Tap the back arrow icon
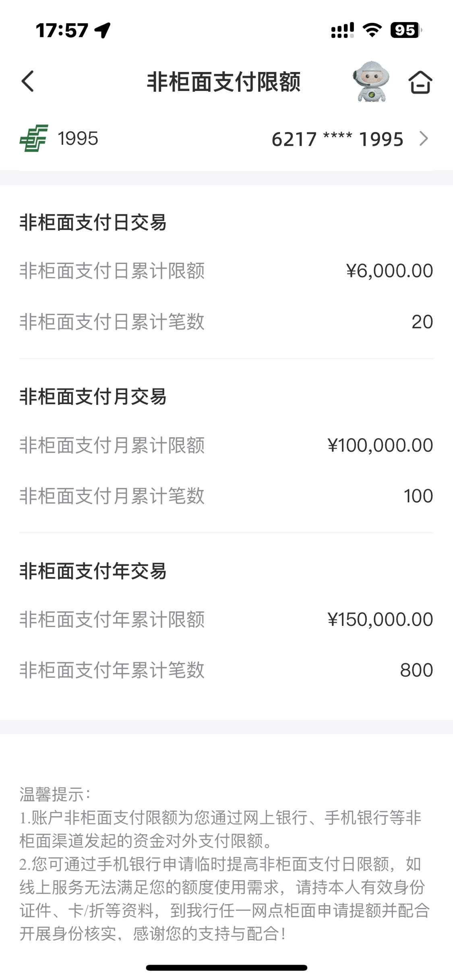Viewport: 453px width, 980px height. (x=27, y=81)
